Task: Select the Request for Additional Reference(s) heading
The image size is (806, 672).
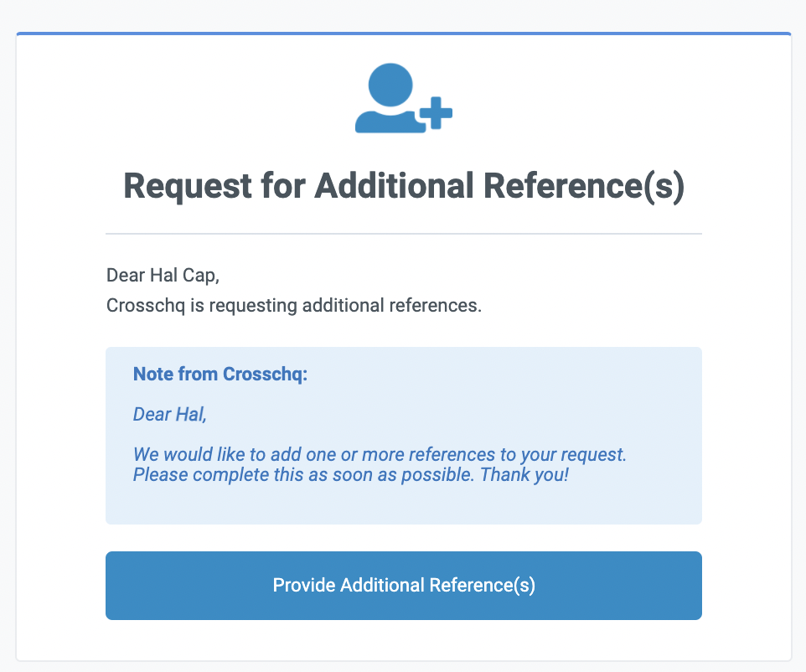Action: (403, 186)
